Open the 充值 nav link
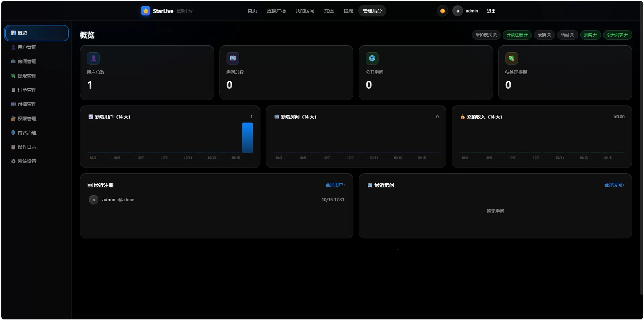644x320 pixels. (x=329, y=11)
